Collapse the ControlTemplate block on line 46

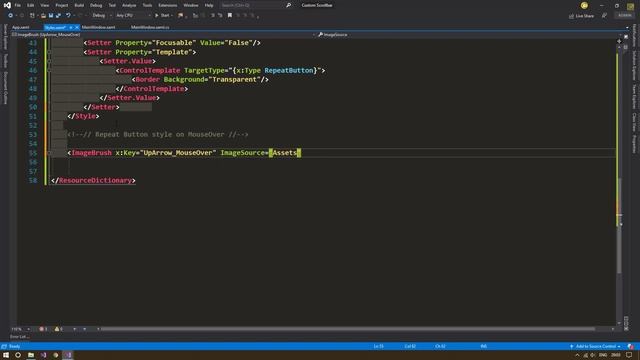(49, 70)
